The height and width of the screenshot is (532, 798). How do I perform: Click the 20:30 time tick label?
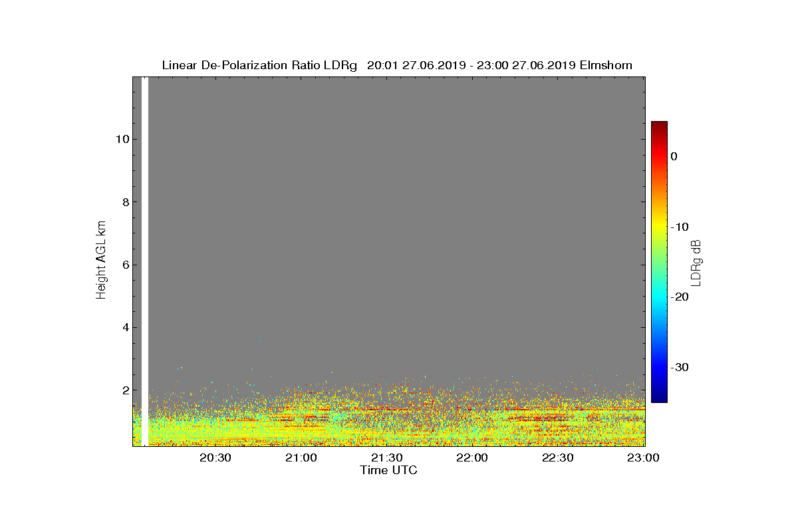pyautogui.click(x=215, y=458)
